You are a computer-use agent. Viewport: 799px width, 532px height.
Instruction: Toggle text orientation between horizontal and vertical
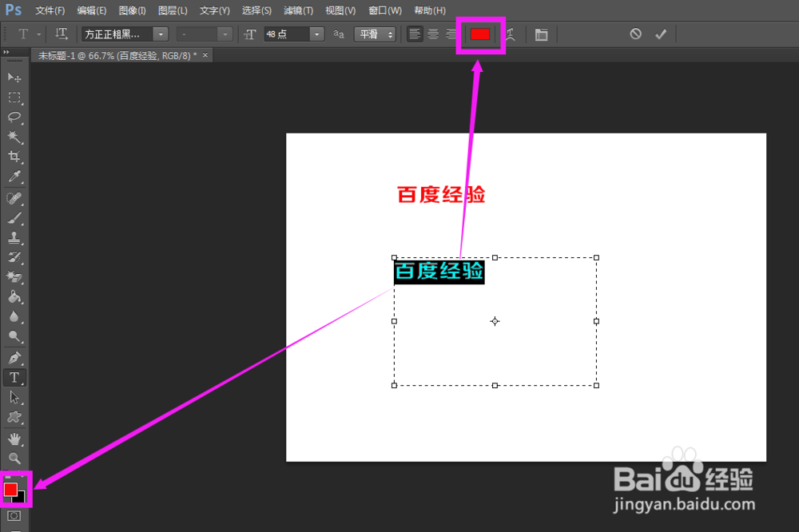coord(62,34)
